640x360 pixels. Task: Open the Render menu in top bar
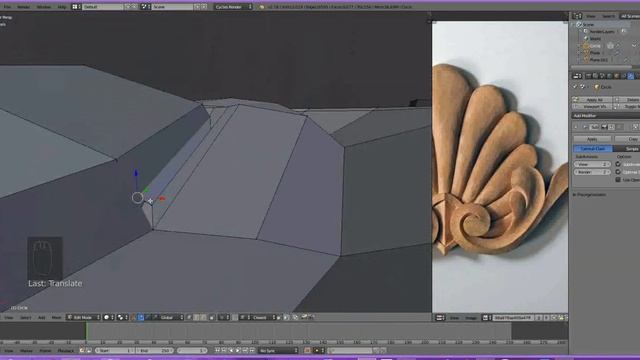click(x=23, y=7)
